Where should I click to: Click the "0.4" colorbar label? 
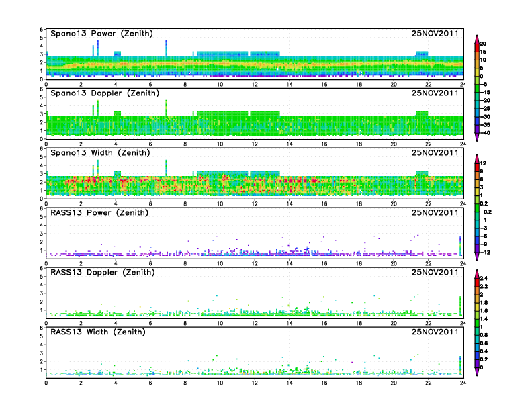point(484,351)
